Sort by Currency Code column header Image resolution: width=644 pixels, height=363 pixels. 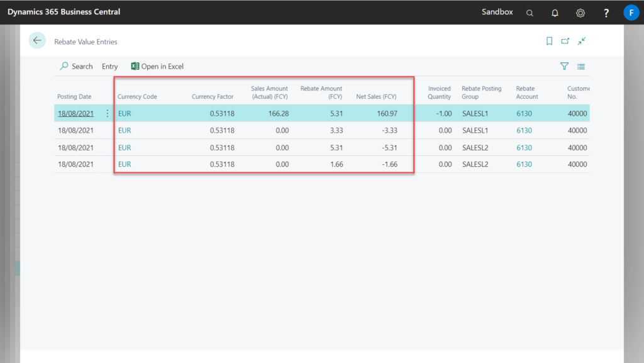coord(137,97)
